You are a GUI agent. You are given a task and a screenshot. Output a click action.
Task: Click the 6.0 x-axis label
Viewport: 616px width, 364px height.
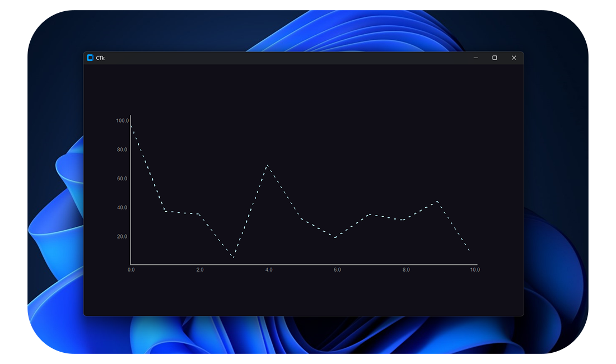[338, 270]
